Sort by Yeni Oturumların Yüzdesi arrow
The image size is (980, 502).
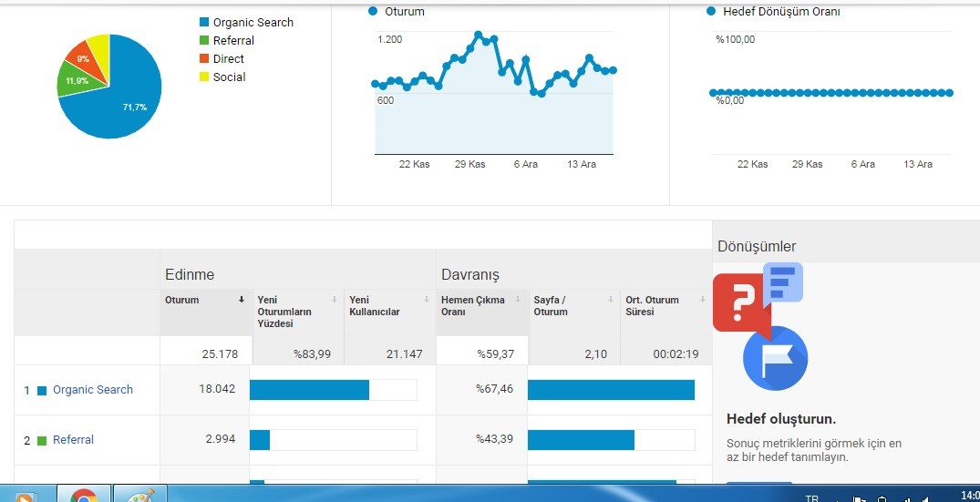(335, 299)
